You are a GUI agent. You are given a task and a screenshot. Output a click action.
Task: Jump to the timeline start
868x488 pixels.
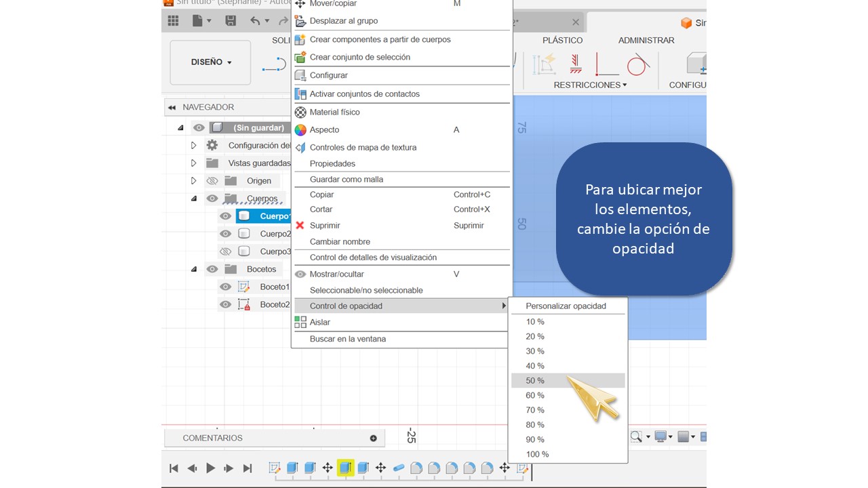174,468
